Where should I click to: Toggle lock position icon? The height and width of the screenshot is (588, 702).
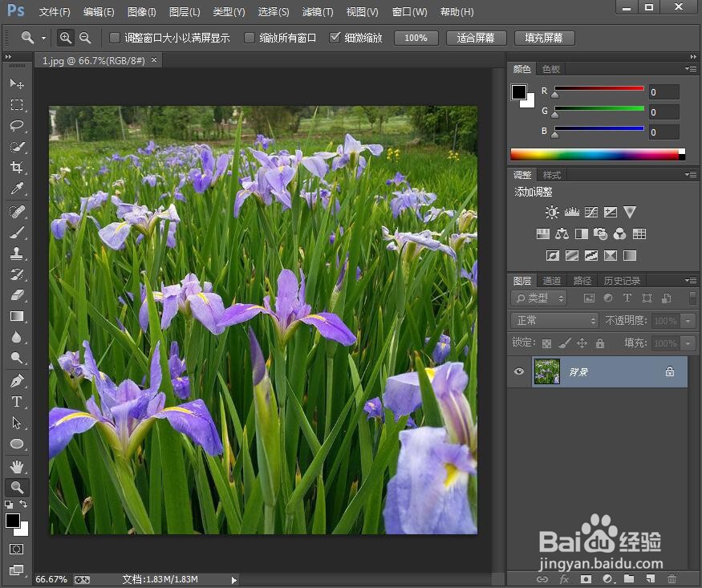click(582, 343)
